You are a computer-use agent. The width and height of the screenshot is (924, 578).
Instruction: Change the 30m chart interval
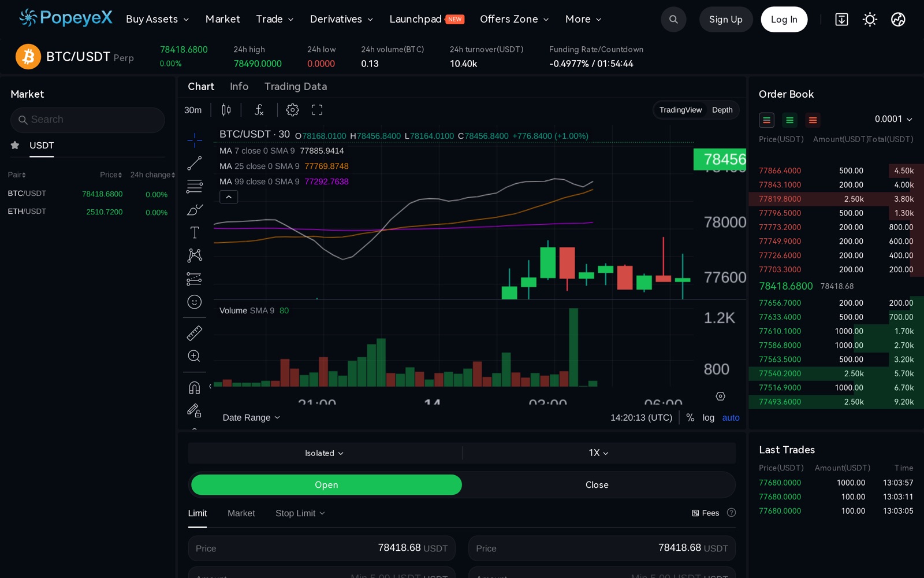tap(193, 110)
